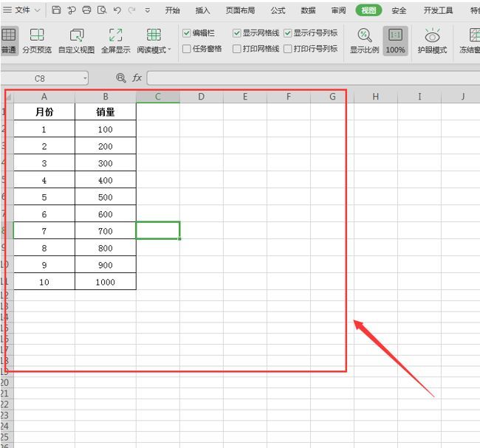Click the Name Box showing C8
Screen dimensions: 480x448
pyautogui.click(x=40, y=78)
